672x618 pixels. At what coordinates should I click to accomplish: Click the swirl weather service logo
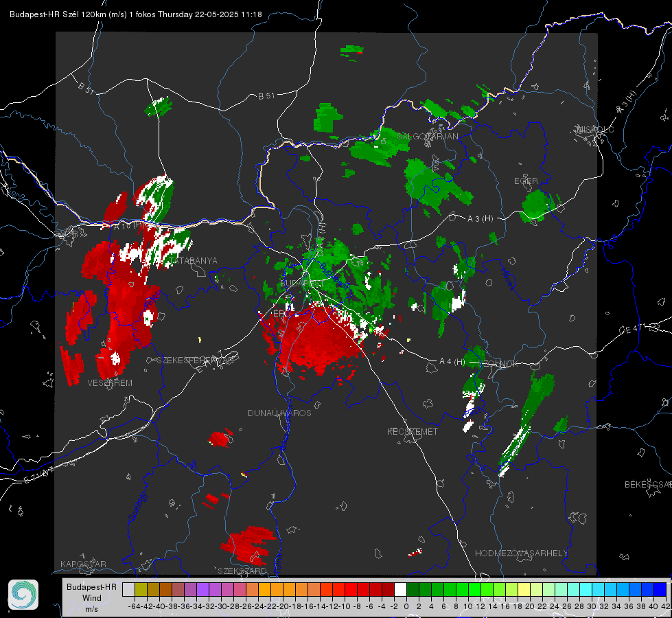click(x=23, y=595)
